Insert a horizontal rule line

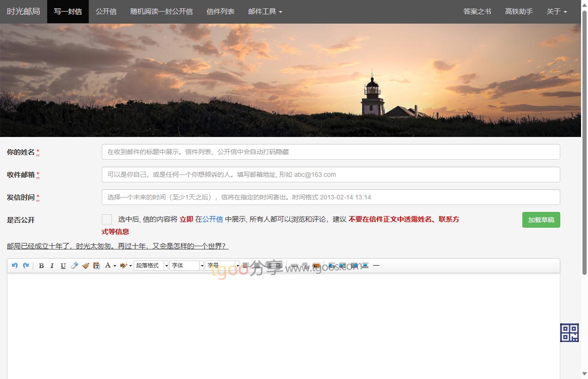[376, 266]
